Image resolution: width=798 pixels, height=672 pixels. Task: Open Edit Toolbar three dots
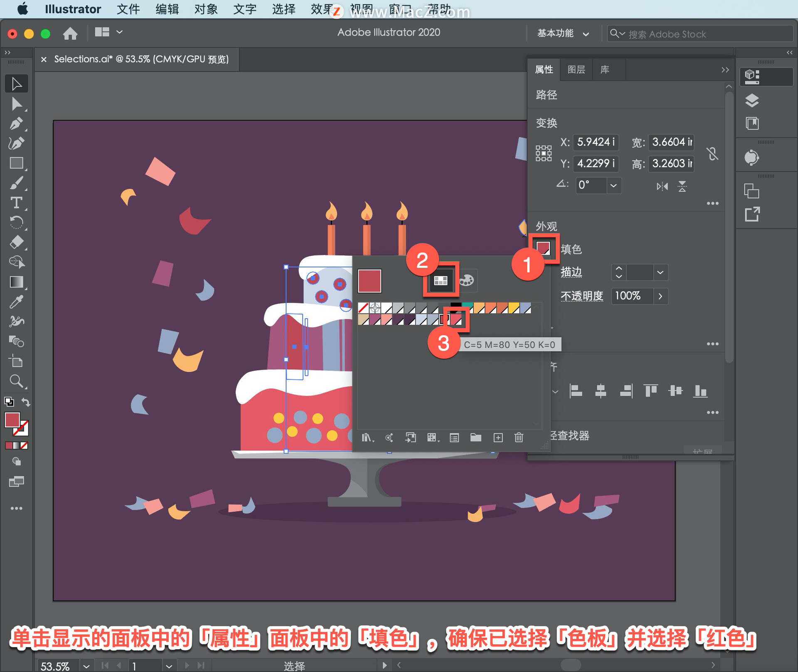[x=17, y=508]
